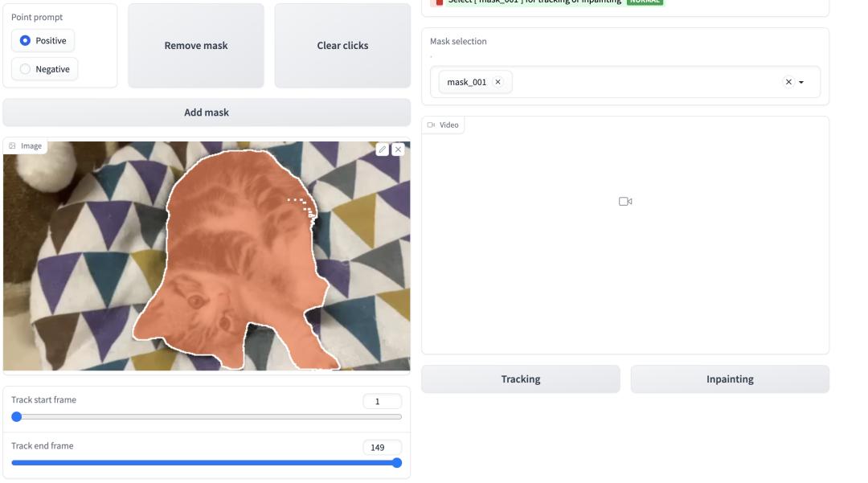Switch to the Video tab
This screenshot has height=483, width=868.
click(444, 125)
